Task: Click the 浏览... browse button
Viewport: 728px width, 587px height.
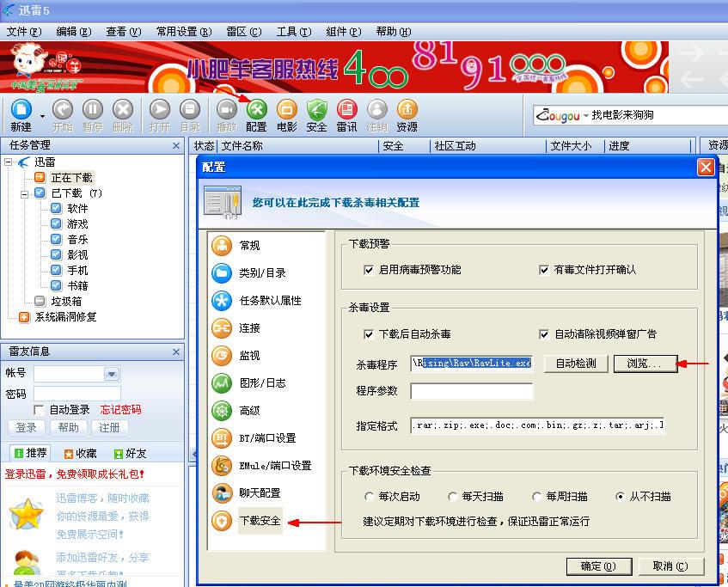Action: pyautogui.click(x=645, y=364)
